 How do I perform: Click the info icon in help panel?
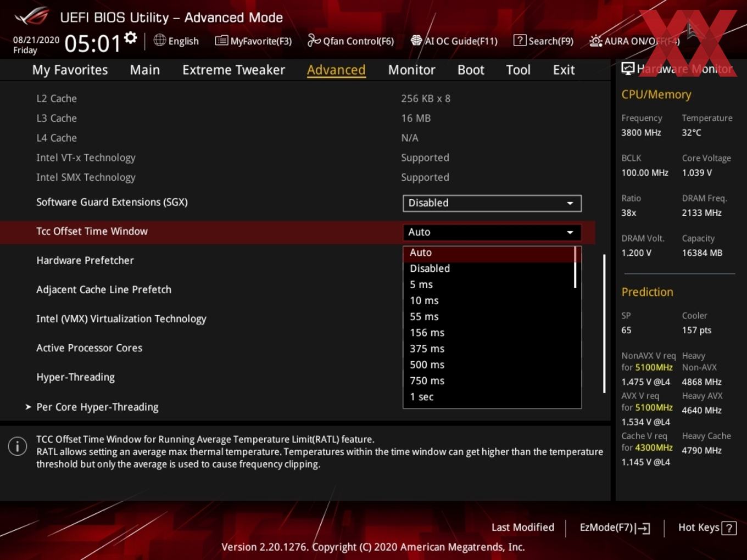18,446
